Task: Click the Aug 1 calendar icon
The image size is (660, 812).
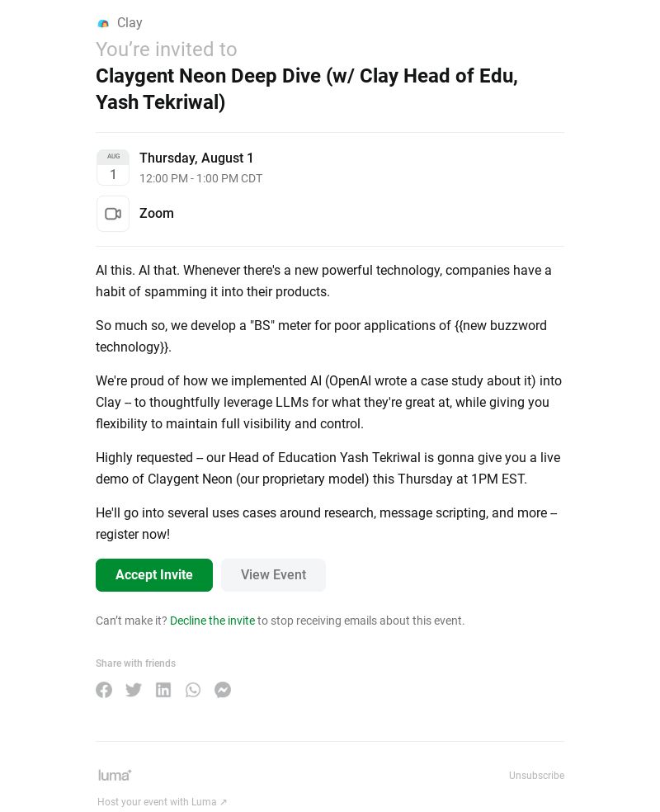Action: pos(113,168)
